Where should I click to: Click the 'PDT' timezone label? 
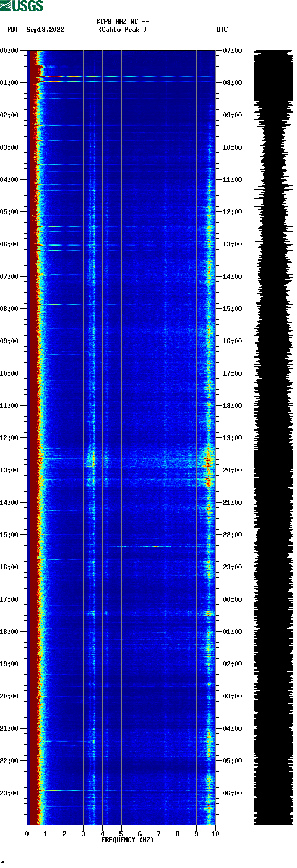[x=13, y=30]
